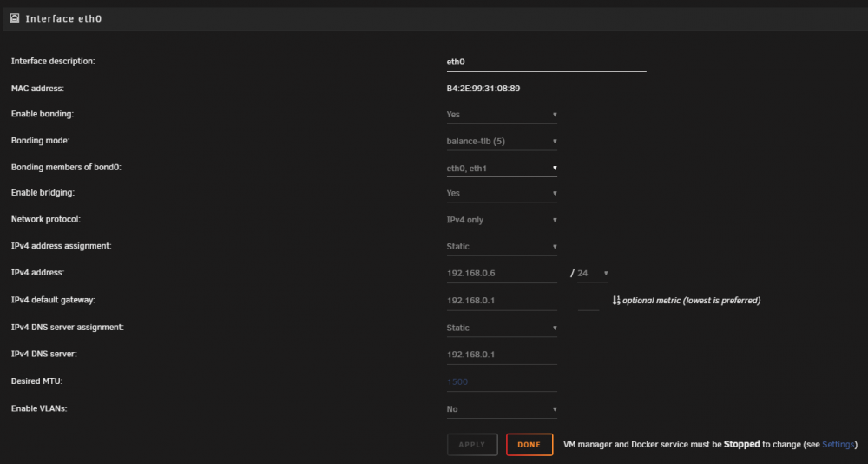The image size is (868, 464).
Task: Click the 'IPv4 address:' label
Action: click(38, 272)
